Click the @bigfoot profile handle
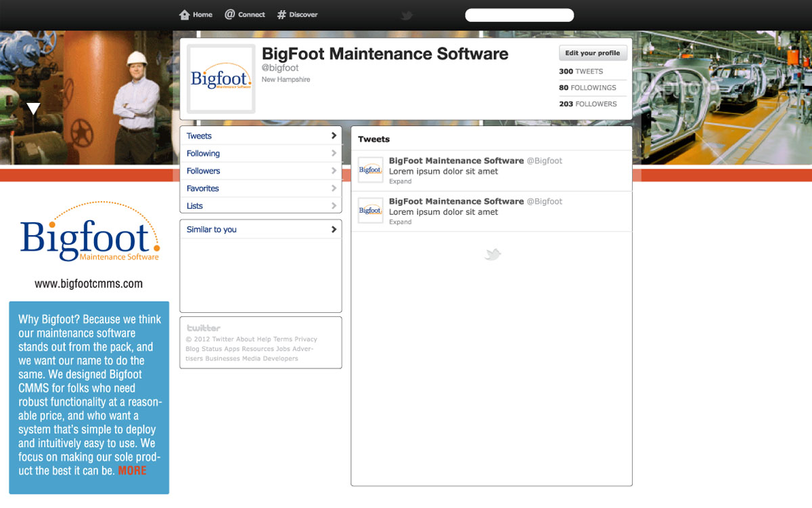The image size is (812, 508). 280,68
